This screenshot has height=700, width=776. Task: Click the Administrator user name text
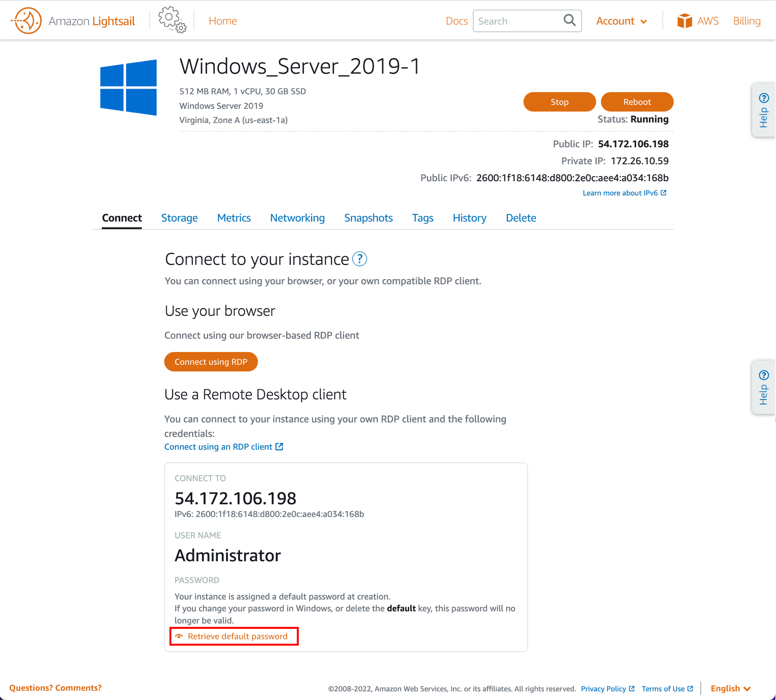pos(228,555)
